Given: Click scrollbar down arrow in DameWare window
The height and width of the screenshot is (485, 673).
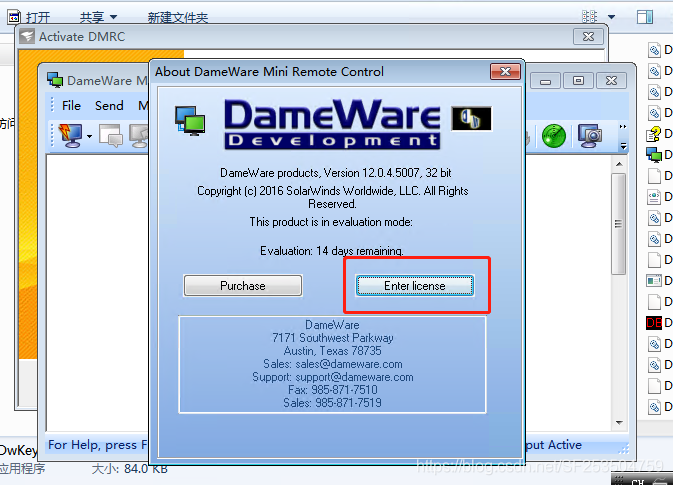Looking at the screenshot, I should point(619,423).
